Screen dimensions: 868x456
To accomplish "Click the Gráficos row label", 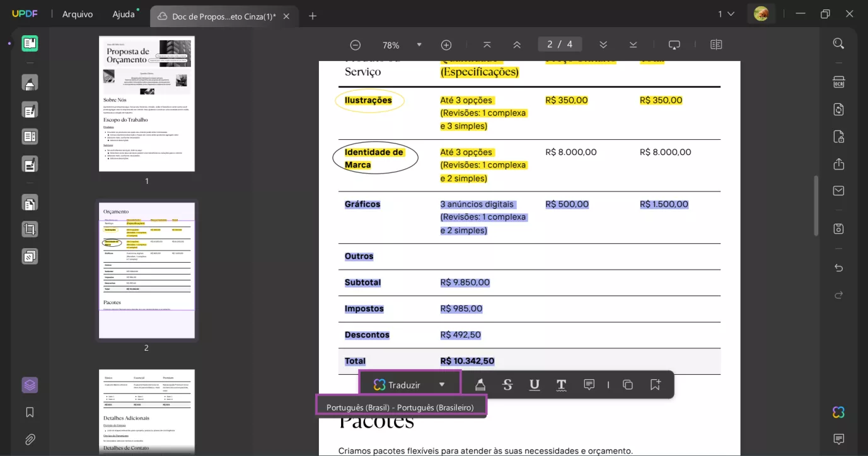I will pos(362,205).
